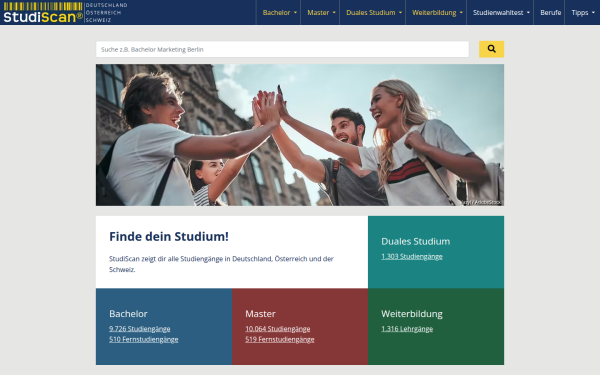The height and width of the screenshot is (375, 600).
Task: Open the 10.064 Studiengänge Master link
Action: (x=278, y=329)
